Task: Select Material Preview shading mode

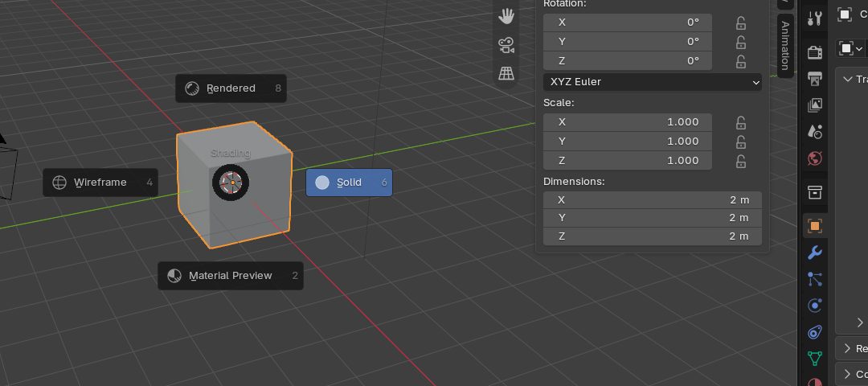Action: (231, 275)
